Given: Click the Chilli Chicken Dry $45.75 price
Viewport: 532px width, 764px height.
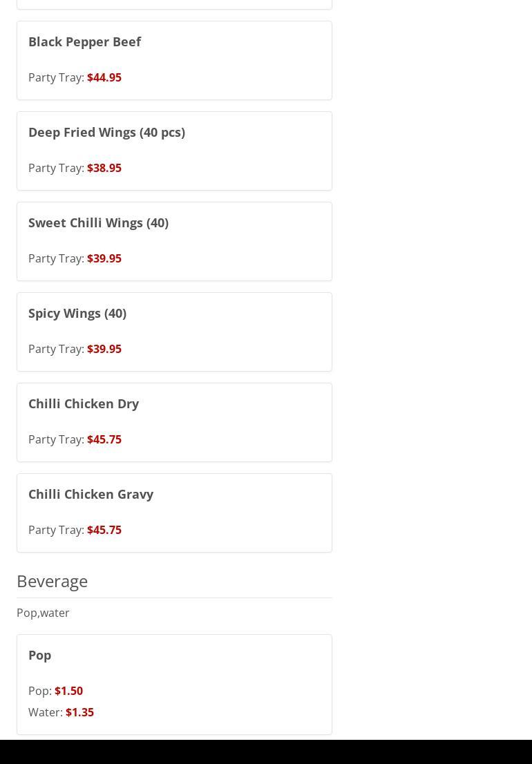Looking at the screenshot, I should [x=104, y=439].
